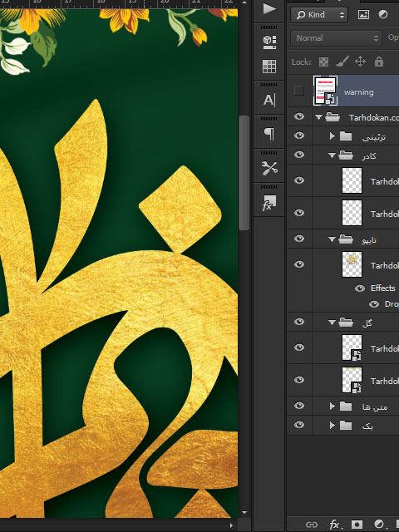Screen dimensions: 399x532
Task: Collapse the گل group
Action: [332, 323]
